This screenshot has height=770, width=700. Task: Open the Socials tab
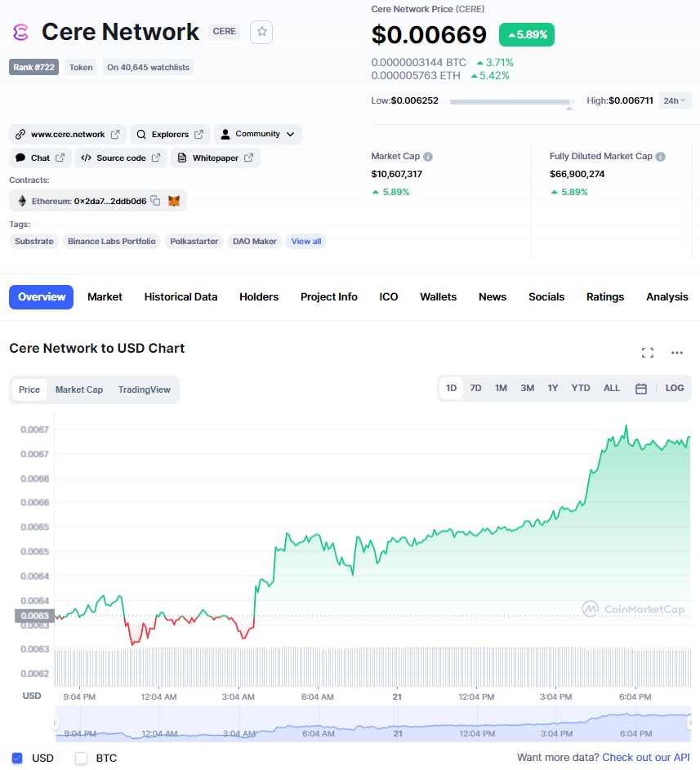546,297
